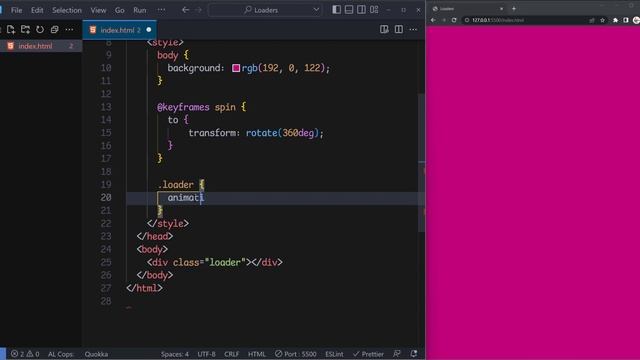Refresh the explorer file list
Screen dimensions: 640x360
coord(40,29)
